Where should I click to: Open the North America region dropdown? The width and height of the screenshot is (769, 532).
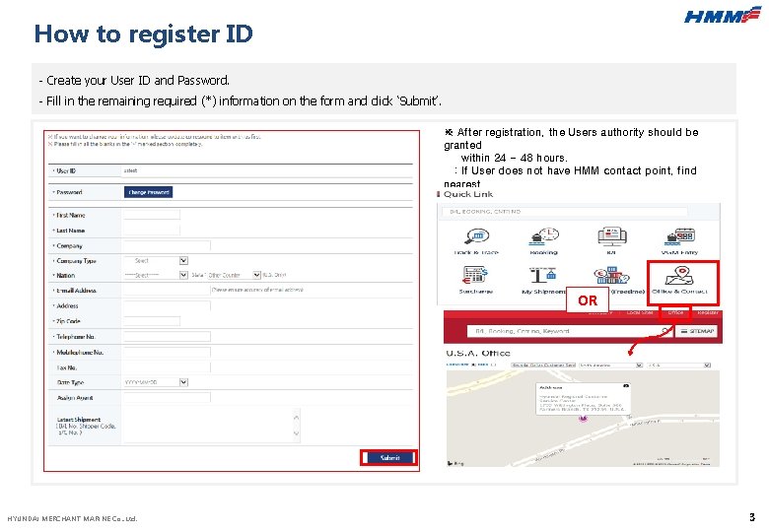click(610, 366)
